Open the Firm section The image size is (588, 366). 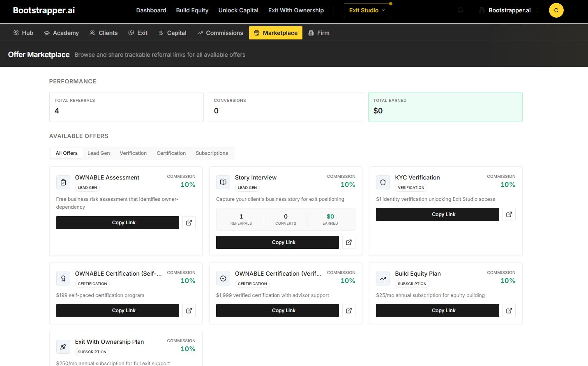click(319, 33)
